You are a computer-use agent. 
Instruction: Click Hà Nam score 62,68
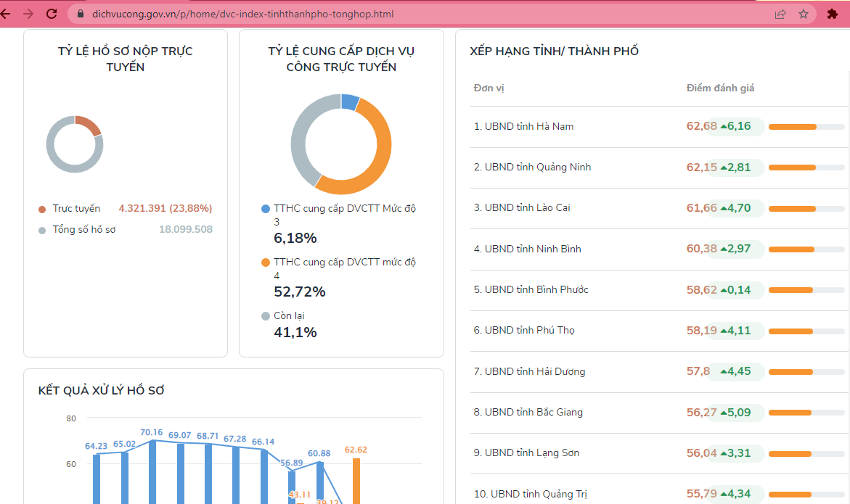coord(701,126)
